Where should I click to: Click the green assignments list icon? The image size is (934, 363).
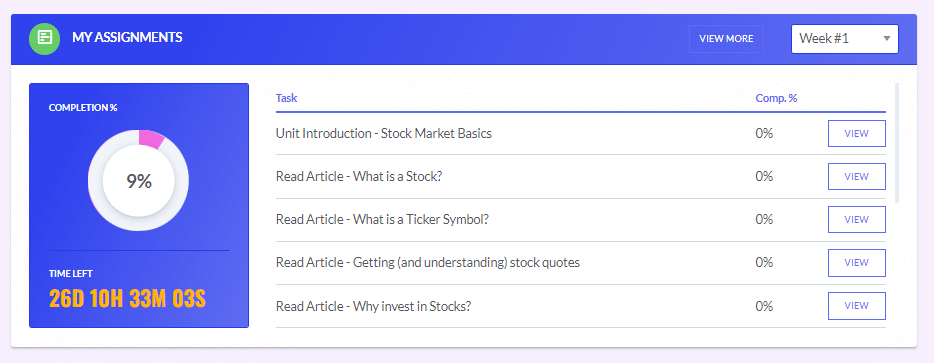tap(45, 38)
